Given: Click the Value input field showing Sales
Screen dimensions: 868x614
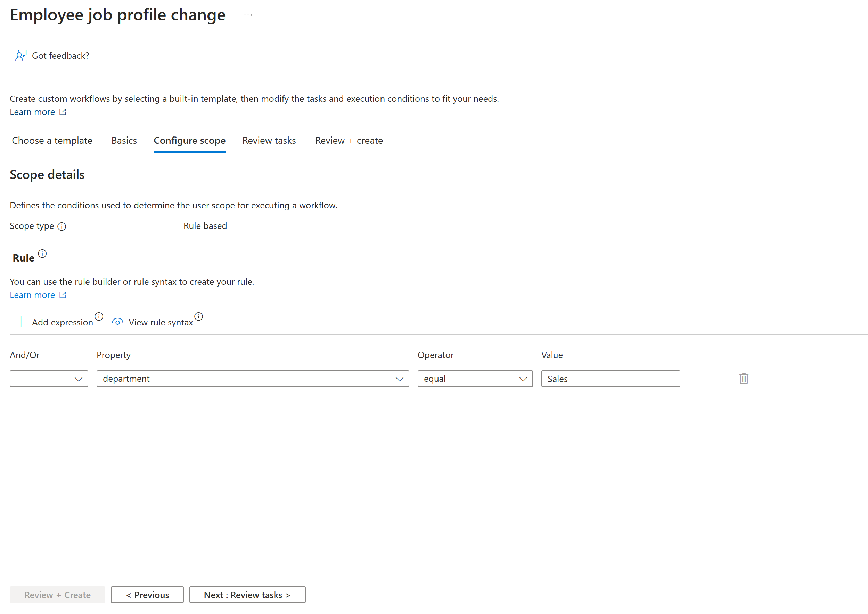Looking at the screenshot, I should click(x=610, y=379).
